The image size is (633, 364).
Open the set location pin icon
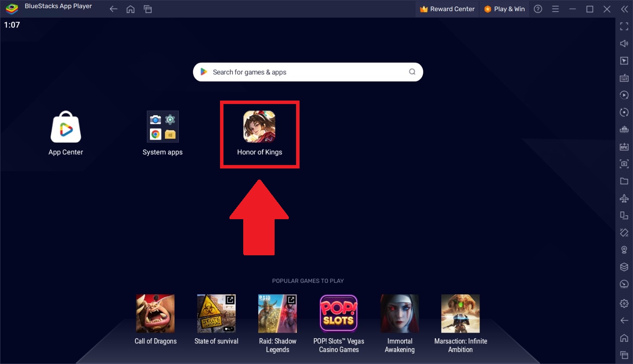pyautogui.click(x=624, y=250)
